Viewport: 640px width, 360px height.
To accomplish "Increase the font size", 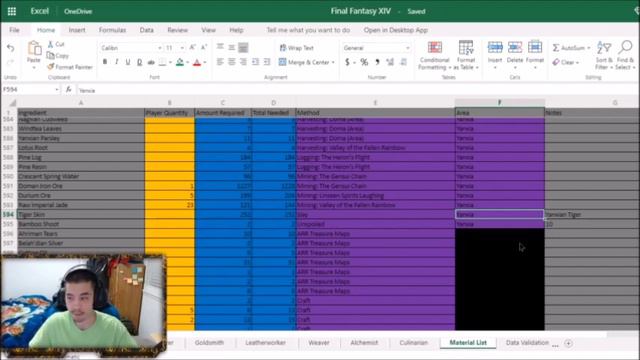I will pos(193,48).
